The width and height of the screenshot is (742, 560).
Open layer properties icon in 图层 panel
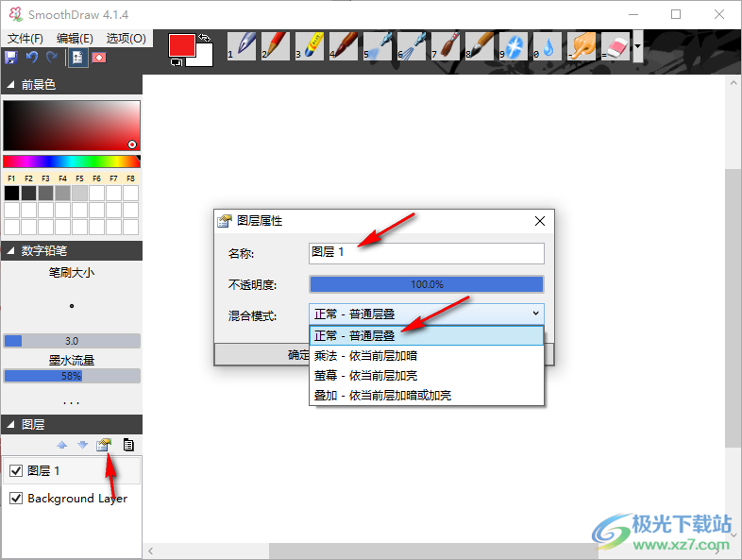[x=104, y=445]
